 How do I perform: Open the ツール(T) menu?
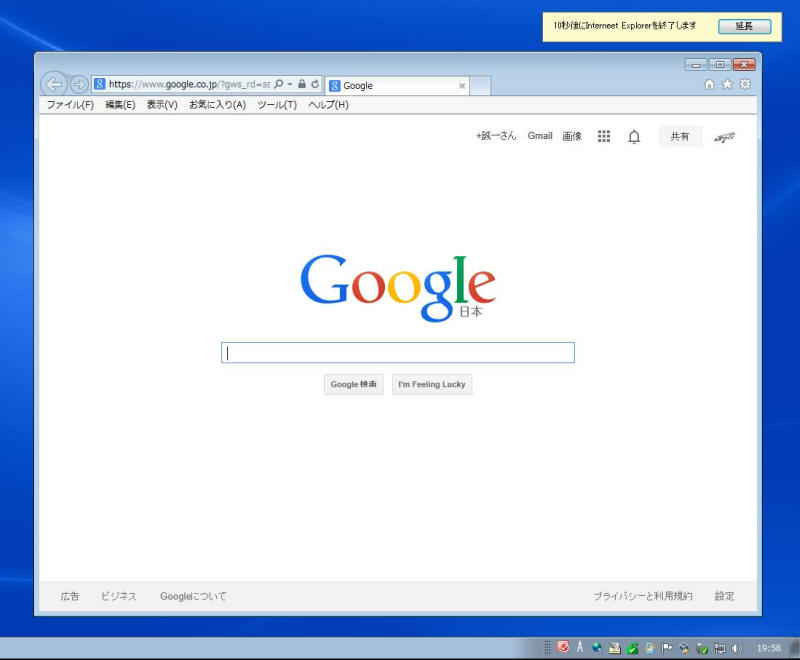pyautogui.click(x=277, y=105)
